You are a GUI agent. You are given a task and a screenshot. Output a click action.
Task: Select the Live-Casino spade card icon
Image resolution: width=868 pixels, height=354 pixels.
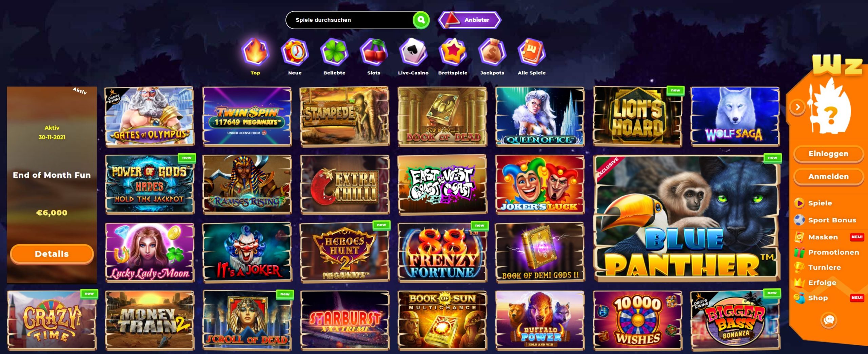[413, 52]
